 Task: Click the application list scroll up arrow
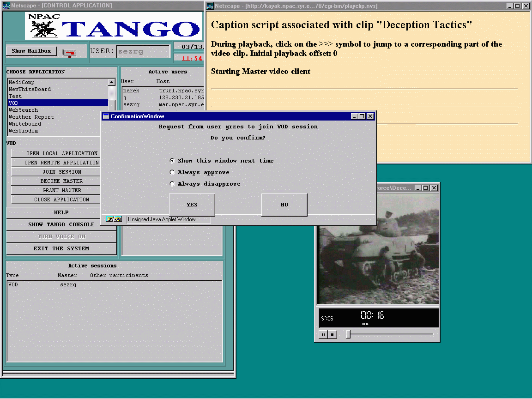click(x=112, y=82)
